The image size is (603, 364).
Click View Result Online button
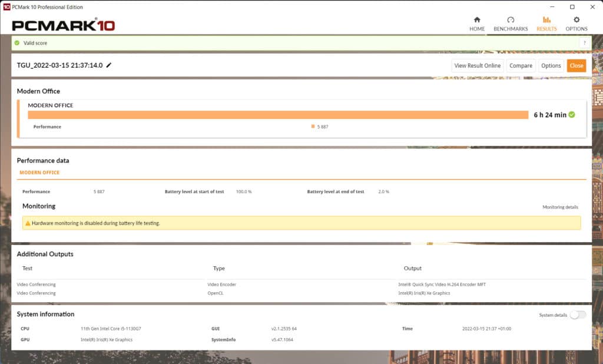[477, 65]
